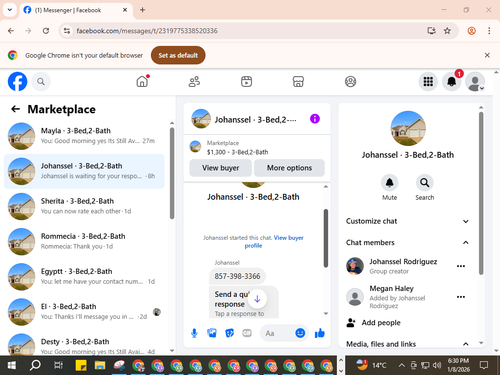Click Johanssel Rodriguez member avatar
Screen dimensions: 500x375
[355, 266]
